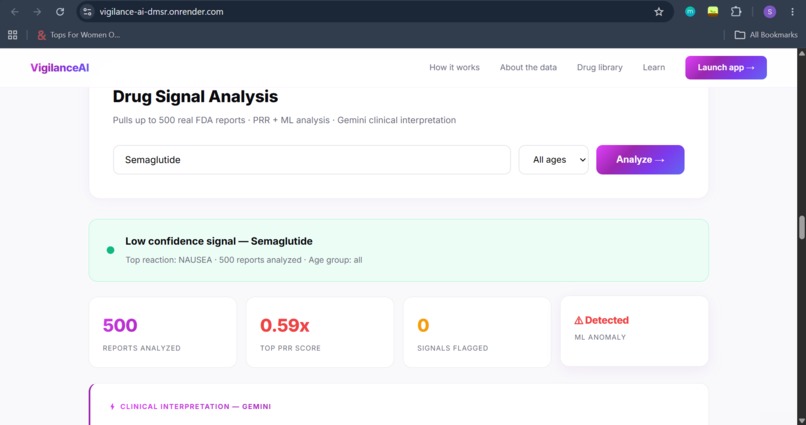Open the Extensions puzzle-piece icon
The image size is (806, 425).
click(x=736, y=12)
